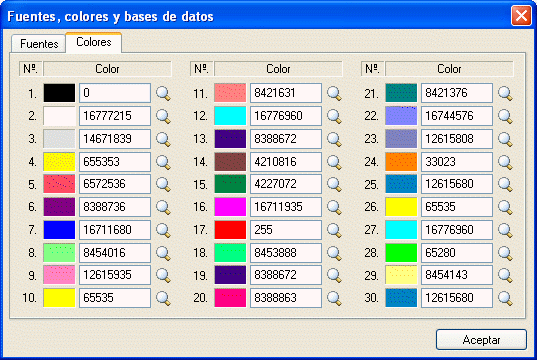Viewport: 537px width, 360px height.
Task: Click the value field showing 16744576
Action: point(457,116)
